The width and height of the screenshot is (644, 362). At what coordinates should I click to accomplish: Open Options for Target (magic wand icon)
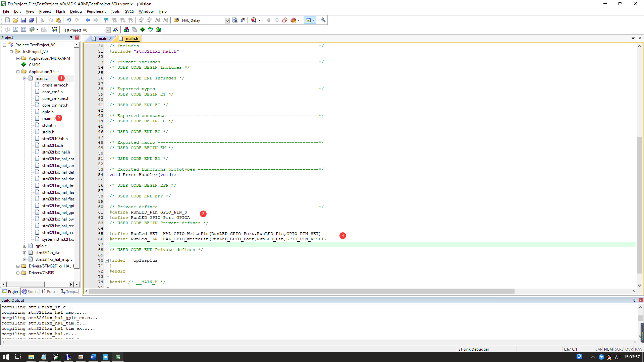click(x=116, y=29)
